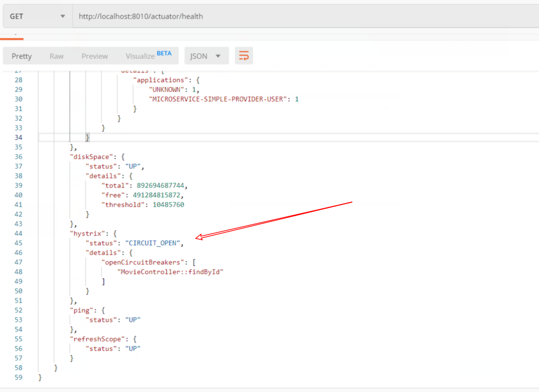Switch to the Raw tab
The height and width of the screenshot is (392, 539).
coord(56,56)
